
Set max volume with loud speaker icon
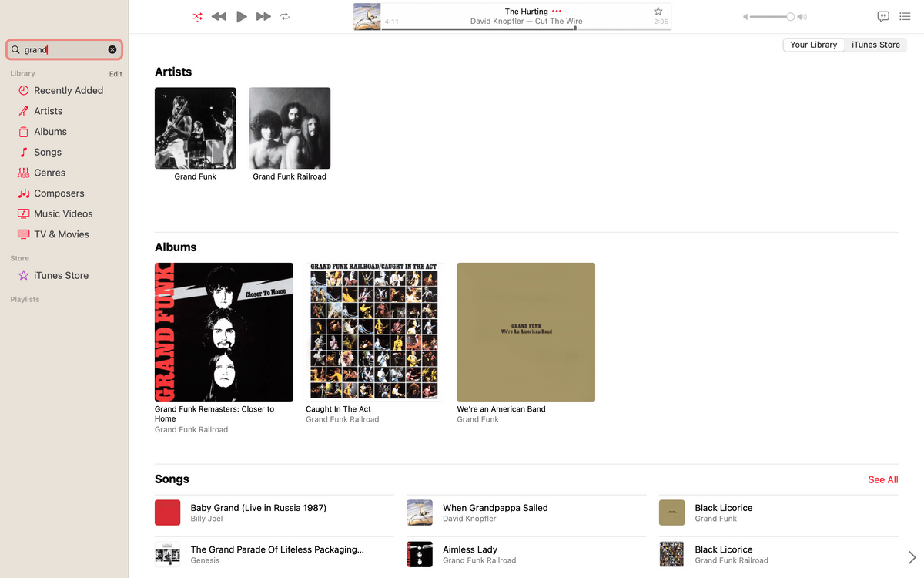[x=802, y=17]
